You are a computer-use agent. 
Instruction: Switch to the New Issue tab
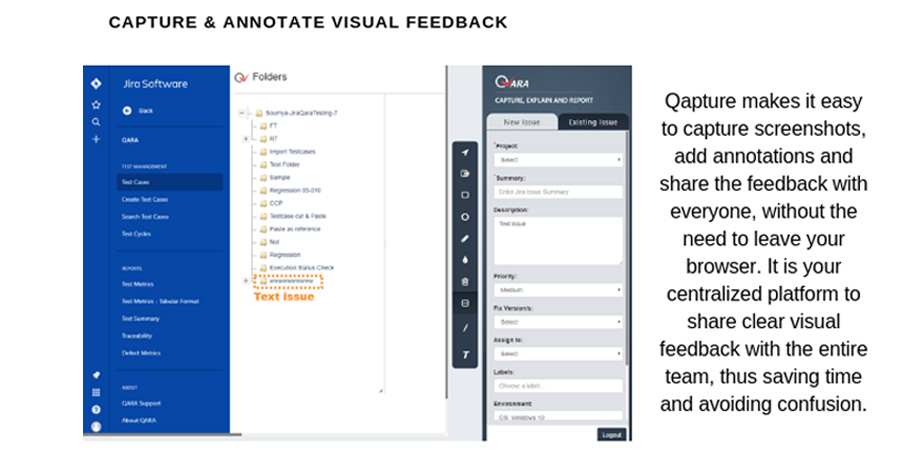pos(522,122)
